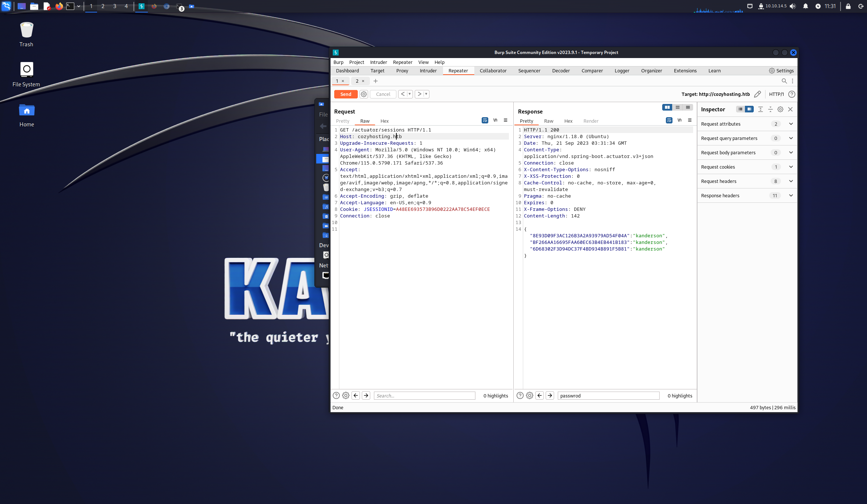The width and height of the screenshot is (867, 504).
Task: Toggle word wrap in Request panel
Action: [485, 120]
